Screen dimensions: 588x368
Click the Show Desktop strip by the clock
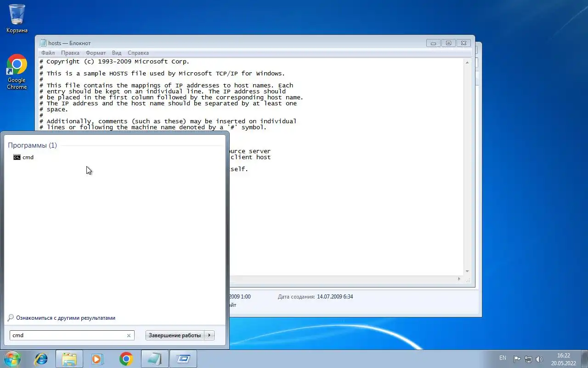pos(584,359)
